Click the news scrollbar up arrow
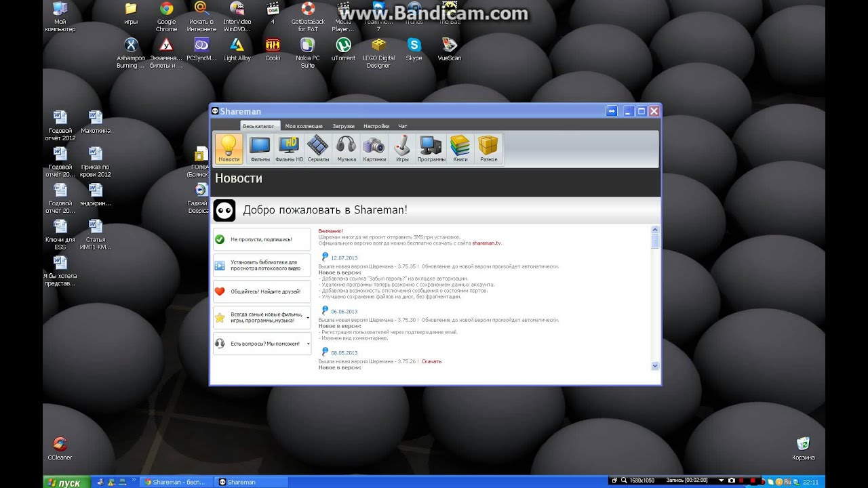This screenshot has width=868, height=488. (x=655, y=230)
